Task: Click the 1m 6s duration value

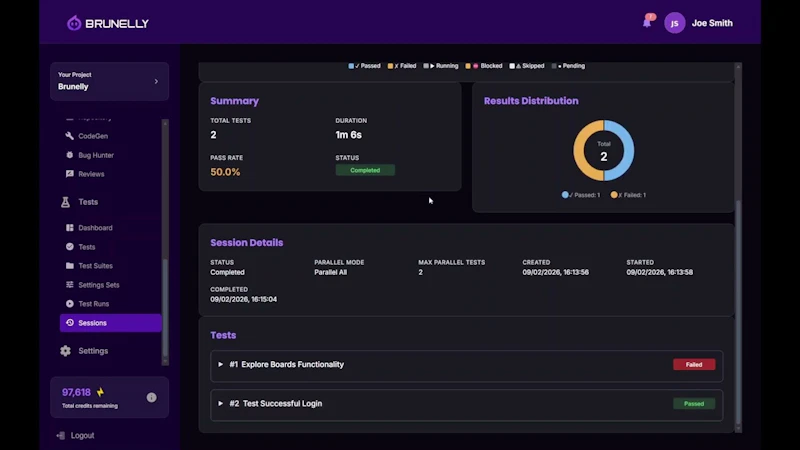Action: click(348, 135)
